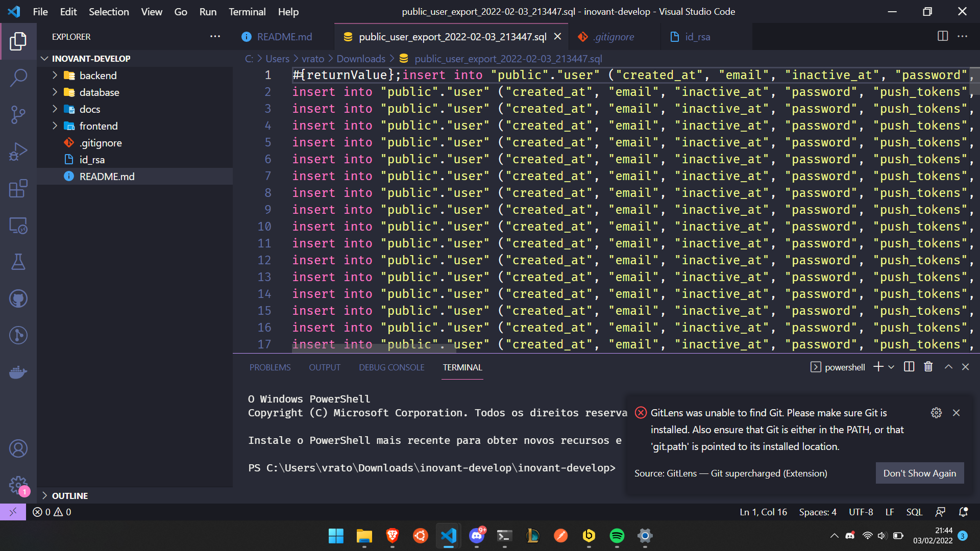Image resolution: width=980 pixels, height=551 pixels.
Task: Change language mode SQL in status bar
Action: coord(914,512)
